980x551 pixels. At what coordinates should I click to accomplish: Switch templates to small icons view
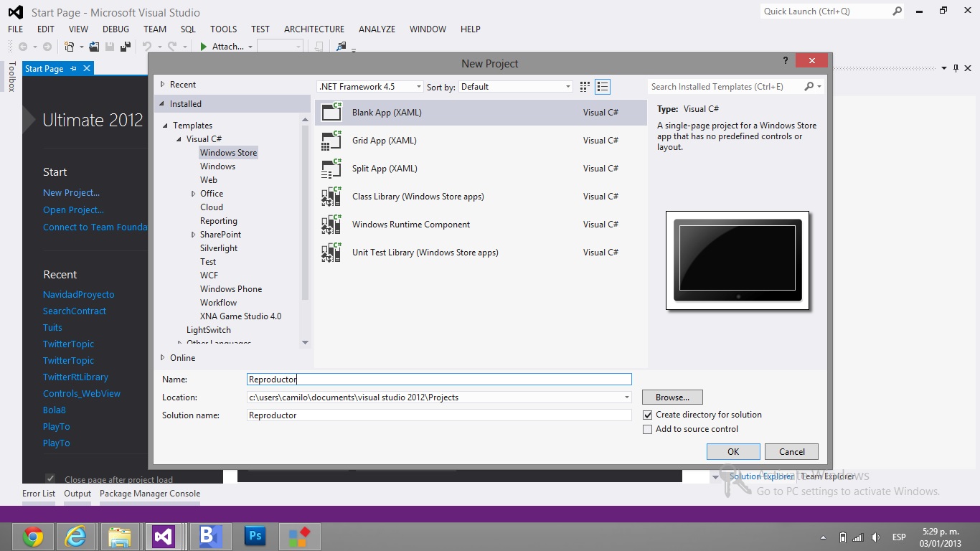pos(585,87)
